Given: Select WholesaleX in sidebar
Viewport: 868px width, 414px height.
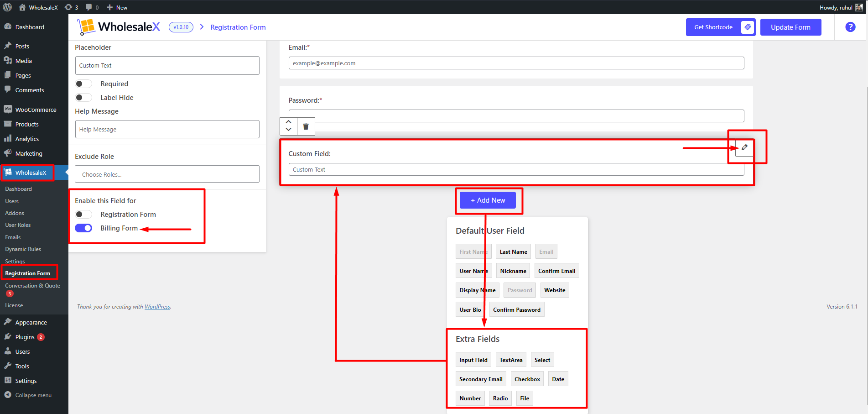Looking at the screenshot, I should 31,173.
